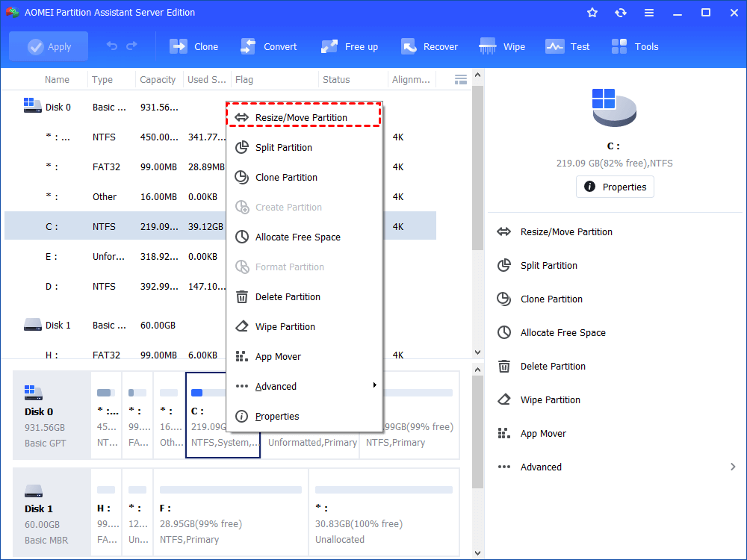747x560 pixels.
Task: Expand Advanced submenu in context menu
Action: tap(303, 386)
